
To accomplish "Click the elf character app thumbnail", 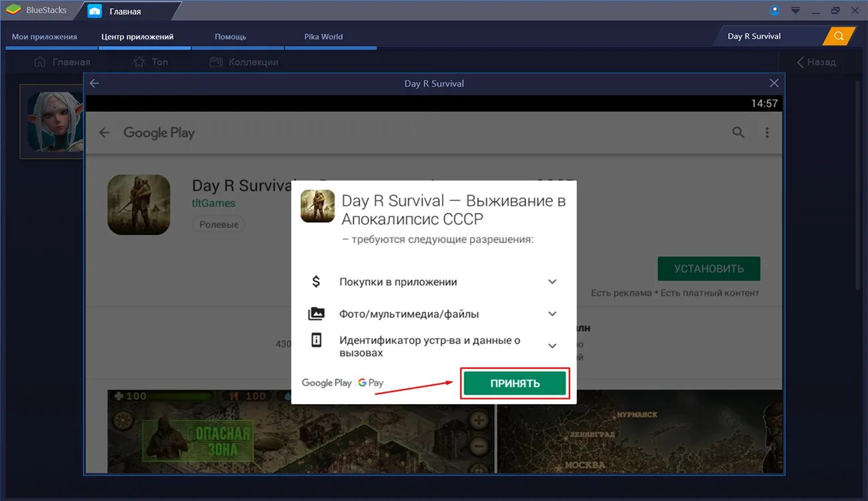I will 55,122.
